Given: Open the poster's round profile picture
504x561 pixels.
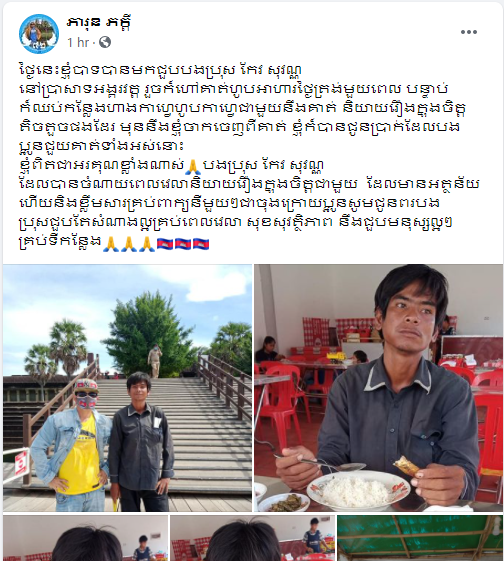Looking at the screenshot, I should [39, 34].
